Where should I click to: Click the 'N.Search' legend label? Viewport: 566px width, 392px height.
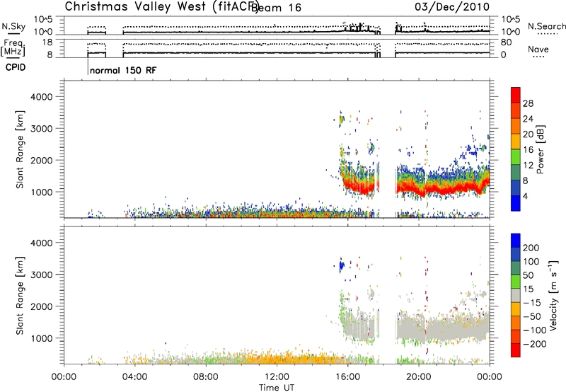(x=547, y=26)
